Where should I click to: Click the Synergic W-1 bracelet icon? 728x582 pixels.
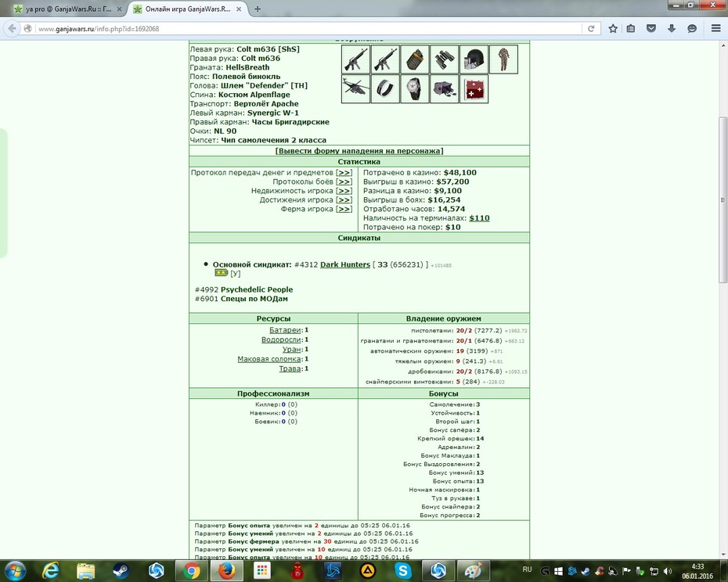pos(385,88)
